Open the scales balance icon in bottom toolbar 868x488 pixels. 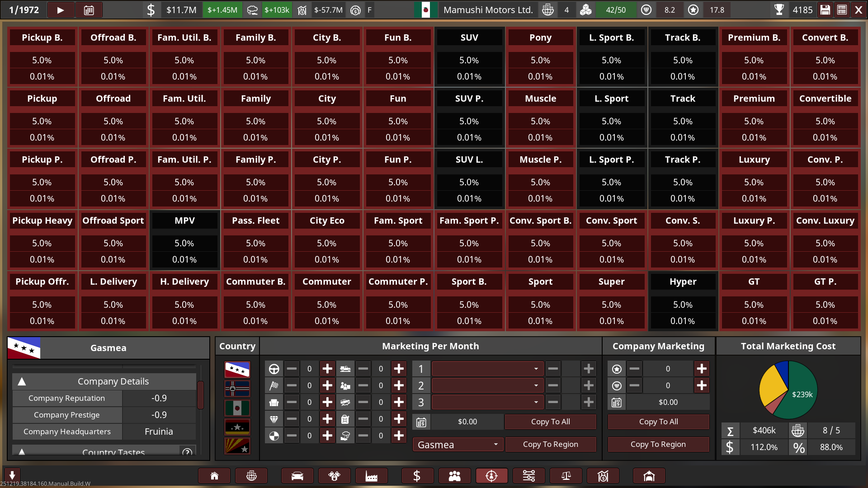pyautogui.click(x=566, y=476)
